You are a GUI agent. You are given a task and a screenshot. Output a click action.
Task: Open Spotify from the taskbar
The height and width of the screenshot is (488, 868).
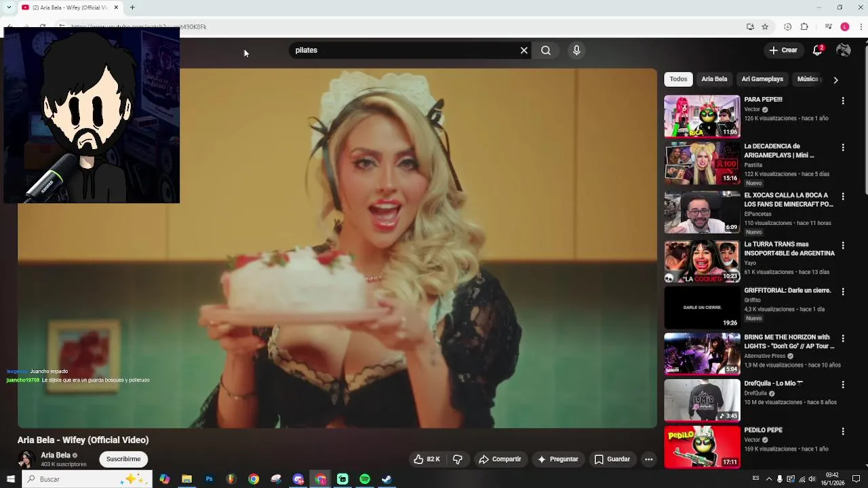click(x=365, y=479)
